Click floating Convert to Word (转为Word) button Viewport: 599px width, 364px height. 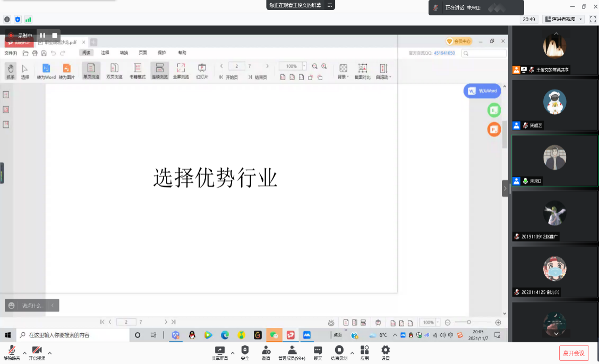[482, 91]
